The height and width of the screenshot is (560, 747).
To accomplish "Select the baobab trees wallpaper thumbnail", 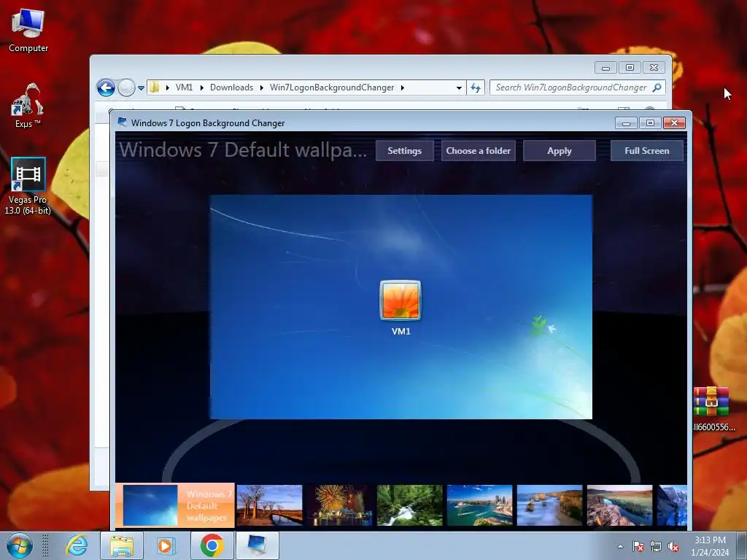I will pos(270,505).
